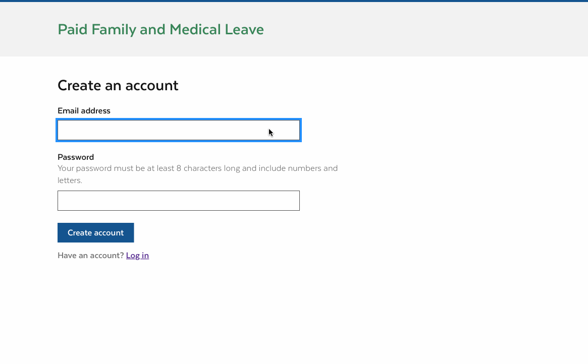Click the Email address input field
The height and width of the screenshot is (364, 588).
178,130
